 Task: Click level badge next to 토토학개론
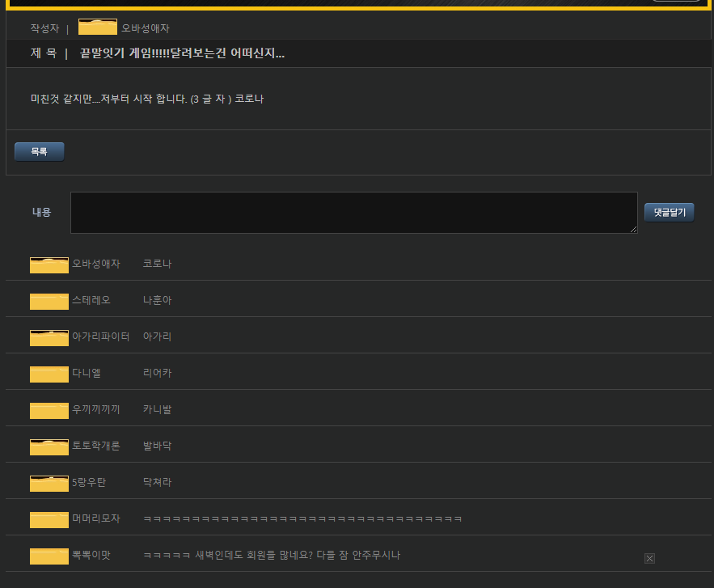(49, 446)
